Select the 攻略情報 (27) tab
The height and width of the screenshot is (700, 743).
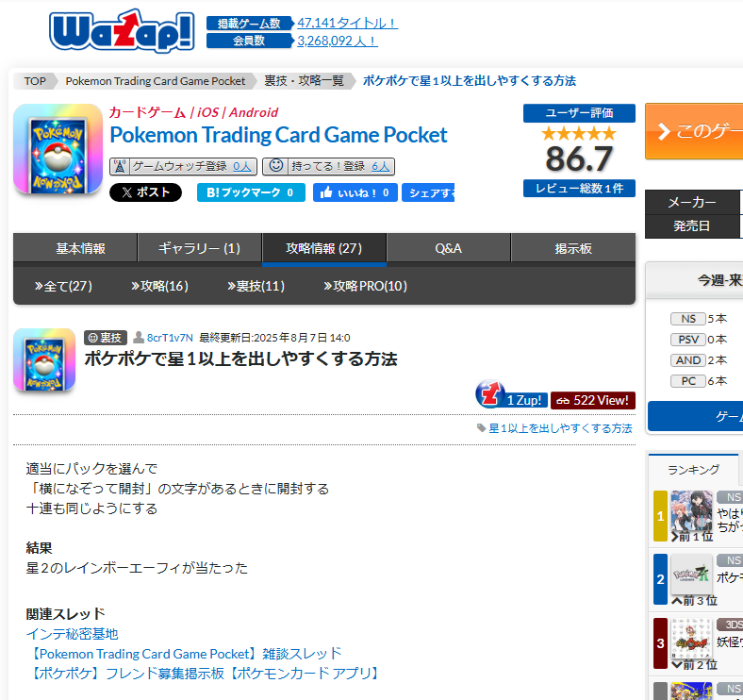point(324,248)
